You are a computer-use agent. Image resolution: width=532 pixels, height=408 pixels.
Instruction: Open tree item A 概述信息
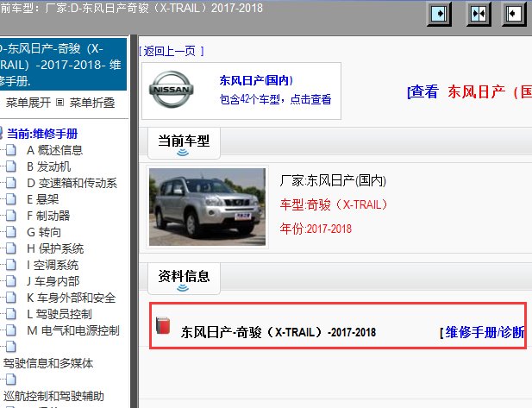click(x=54, y=150)
